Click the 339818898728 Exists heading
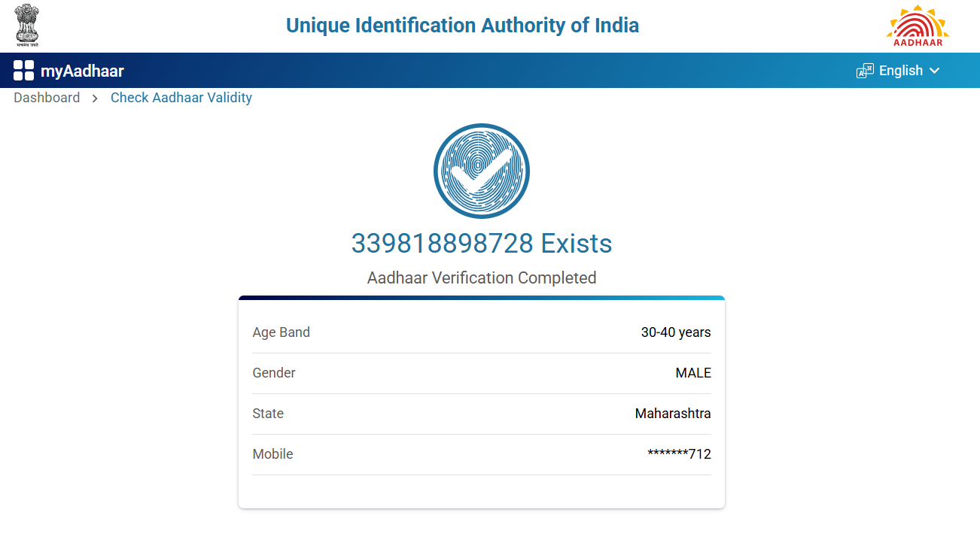Screen dimensions: 980x558 pos(482,244)
